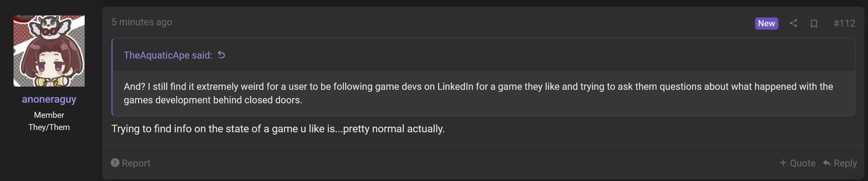Click the share post icon
Screen dimensions: 868x181
pyautogui.click(x=793, y=23)
